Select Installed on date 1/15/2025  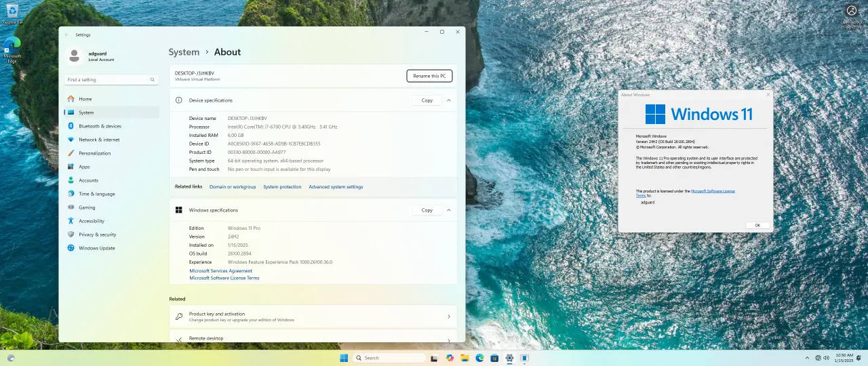[x=238, y=245]
